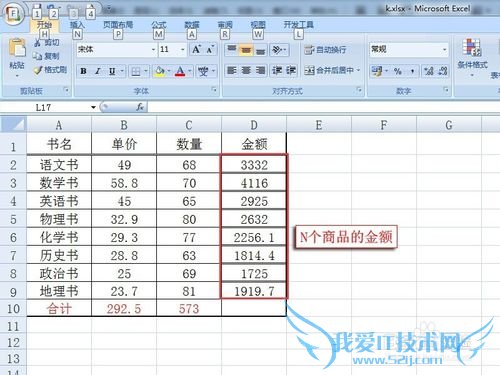Open 条件格式 conditional formatting
500x375 pixels.
pos(472,57)
